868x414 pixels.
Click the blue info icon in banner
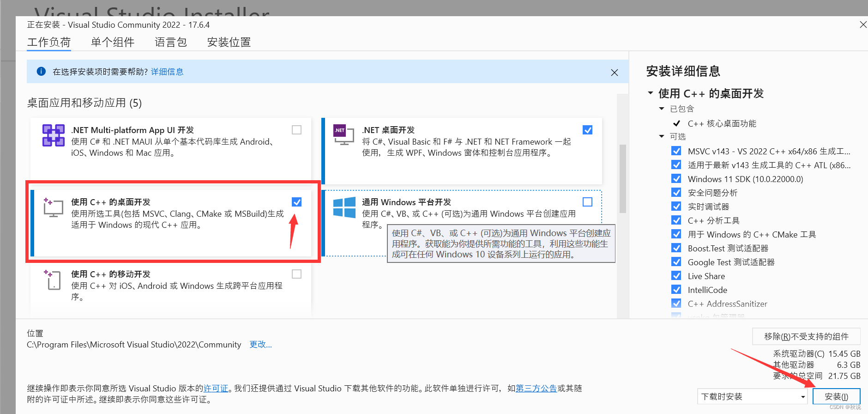tap(41, 72)
